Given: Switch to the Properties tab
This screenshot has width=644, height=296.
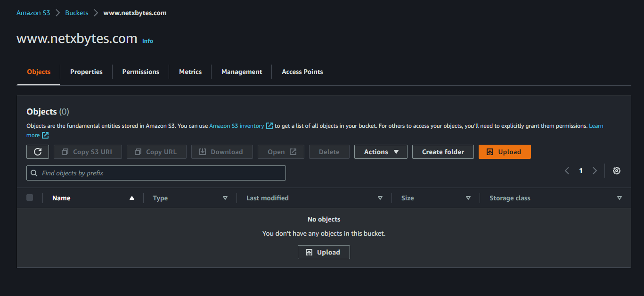Looking at the screenshot, I should pyautogui.click(x=86, y=72).
